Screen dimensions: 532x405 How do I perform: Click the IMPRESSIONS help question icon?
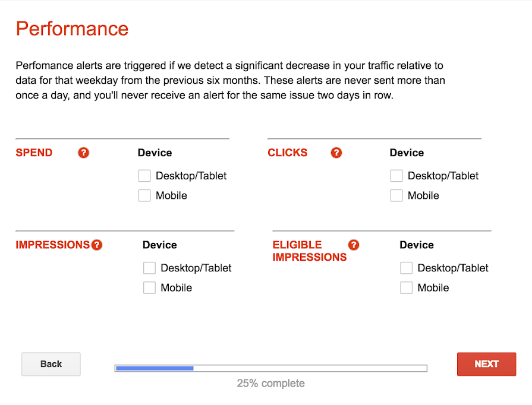click(97, 245)
